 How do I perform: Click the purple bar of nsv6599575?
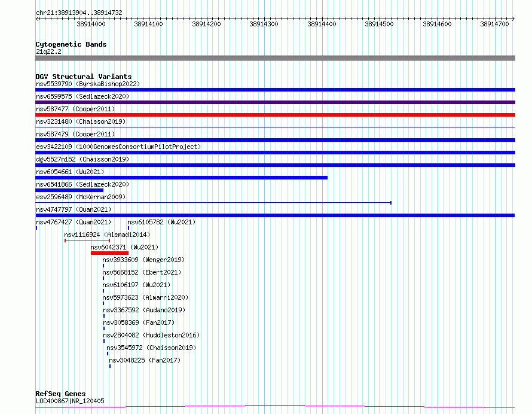pos(275,102)
